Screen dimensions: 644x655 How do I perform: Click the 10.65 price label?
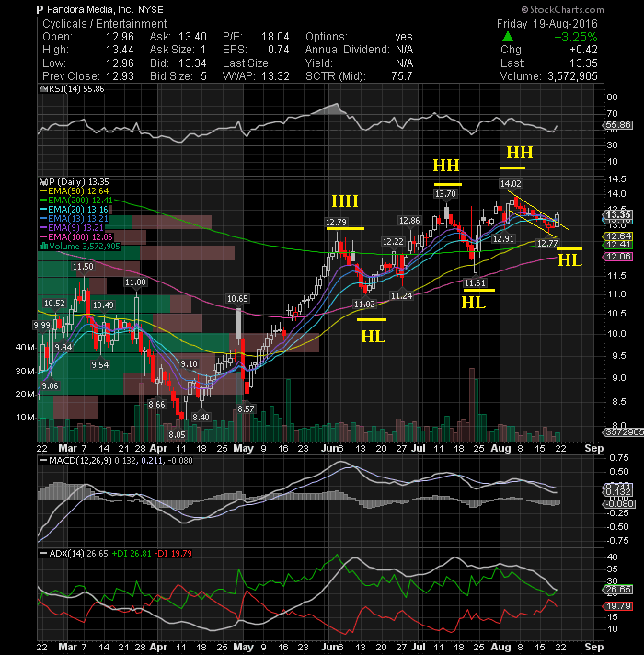tap(237, 299)
